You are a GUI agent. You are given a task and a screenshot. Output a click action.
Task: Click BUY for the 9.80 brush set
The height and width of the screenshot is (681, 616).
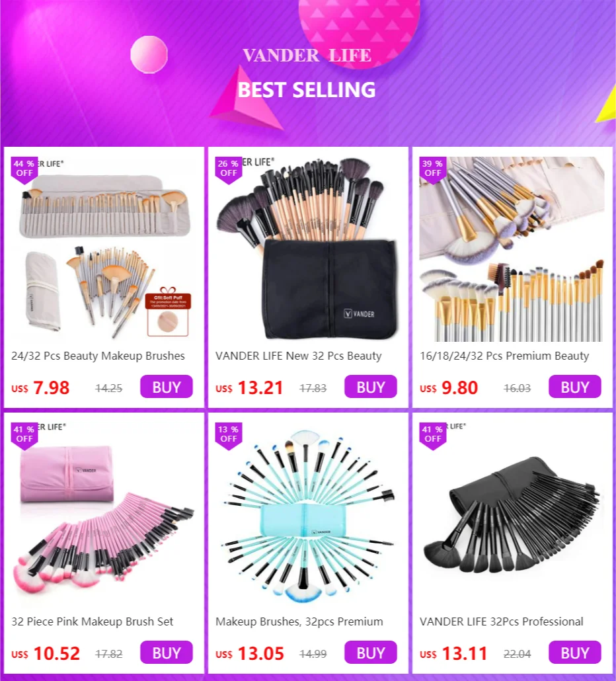pyautogui.click(x=575, y=387)
